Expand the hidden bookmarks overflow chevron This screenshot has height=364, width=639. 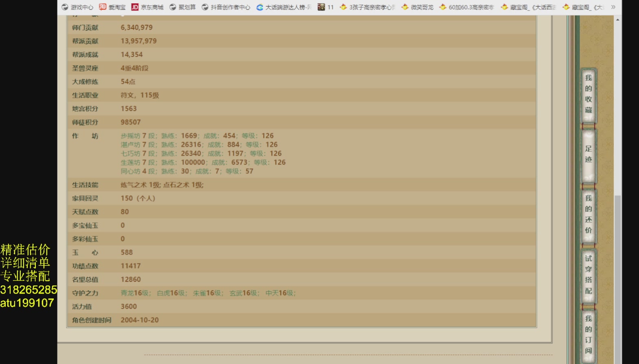[x=613, y=7]
